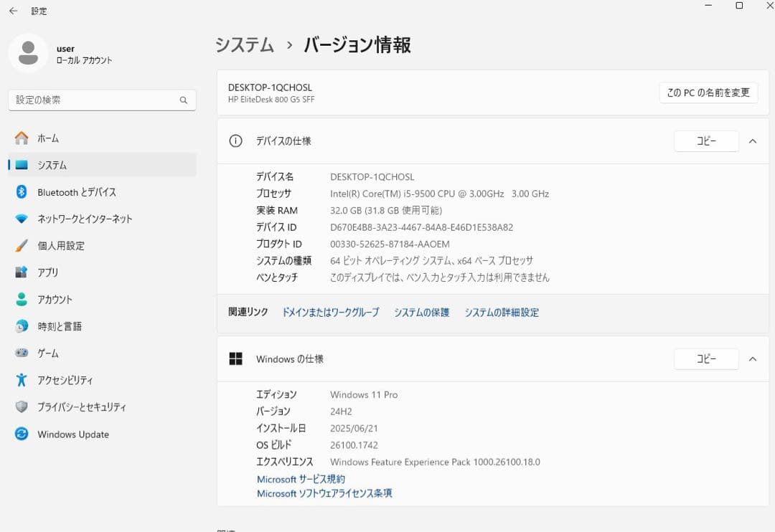
Task: Click the Windows logo beside Windows の仕様
Action: (235, 358)
